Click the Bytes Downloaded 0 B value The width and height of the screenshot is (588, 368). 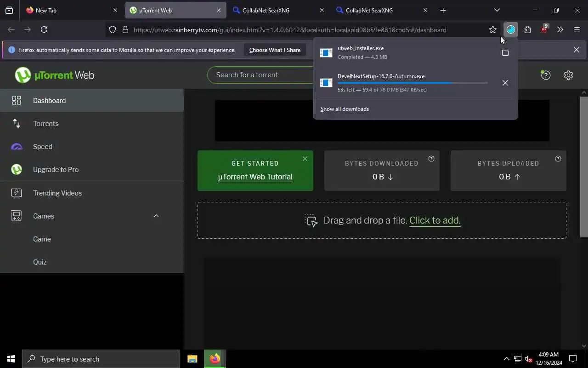click(x=383, y=177)
